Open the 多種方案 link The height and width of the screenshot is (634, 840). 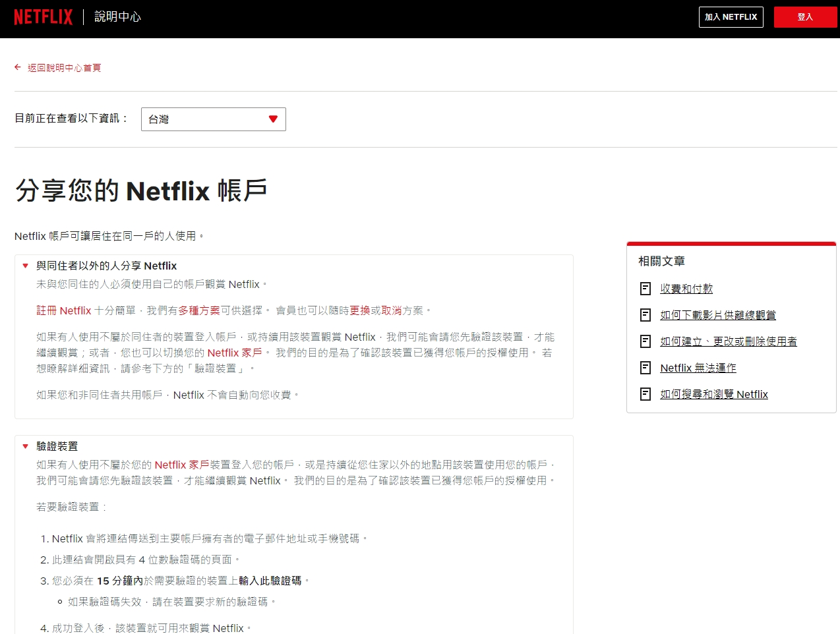click(199, 310)
